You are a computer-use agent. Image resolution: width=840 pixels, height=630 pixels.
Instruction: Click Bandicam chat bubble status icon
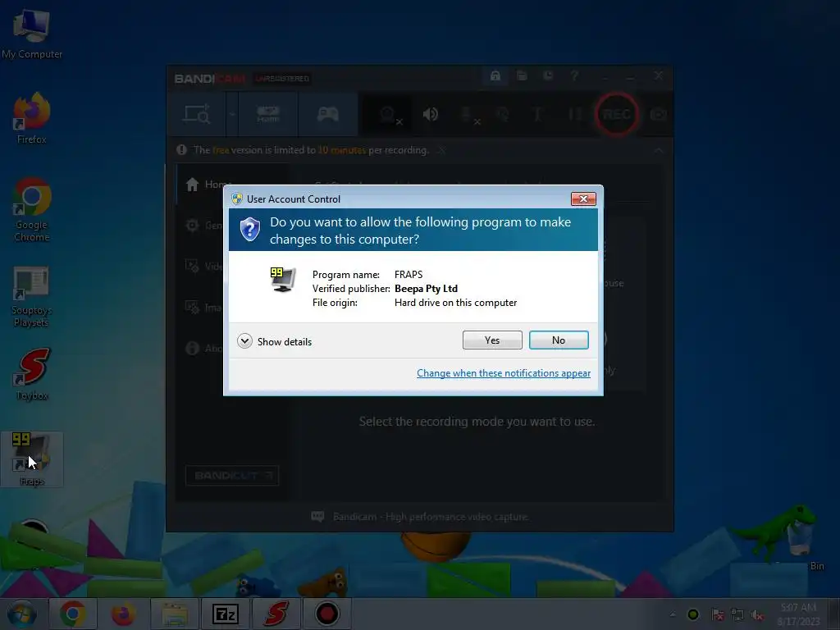(x=317, y=517)
